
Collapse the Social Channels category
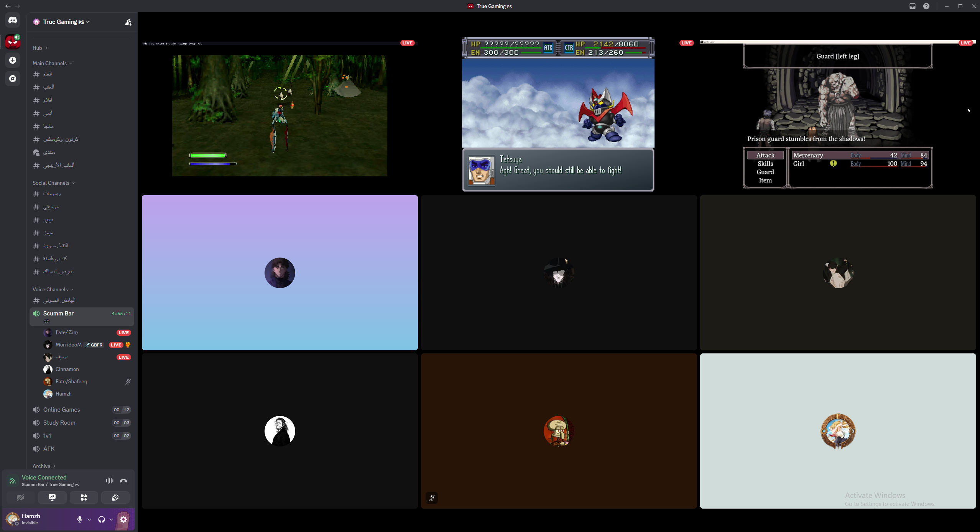tap(54, 183)
